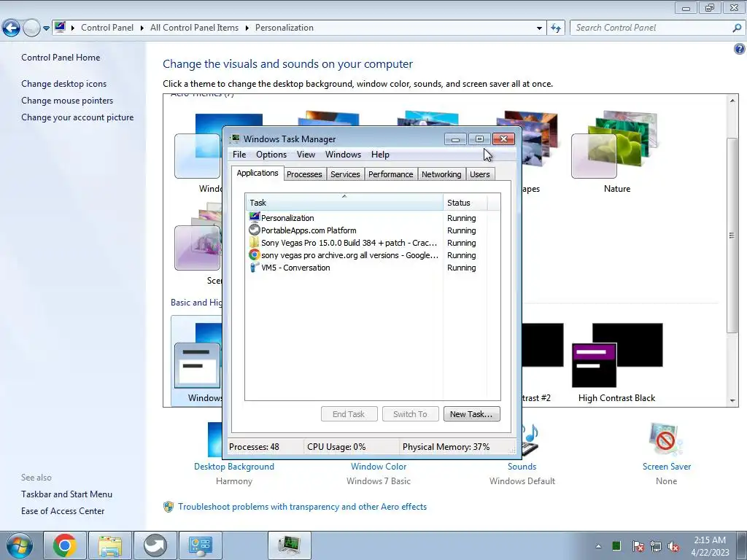This screenshot has height=560, width=747.
Task: Sort tasks by the Status column header
Action: [x=465, y=203]
